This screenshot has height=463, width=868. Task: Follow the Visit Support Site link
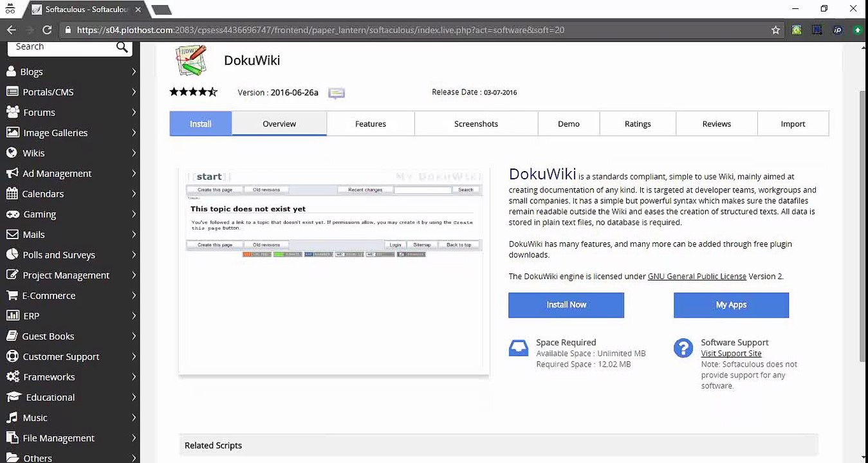(x=731, y=354)
